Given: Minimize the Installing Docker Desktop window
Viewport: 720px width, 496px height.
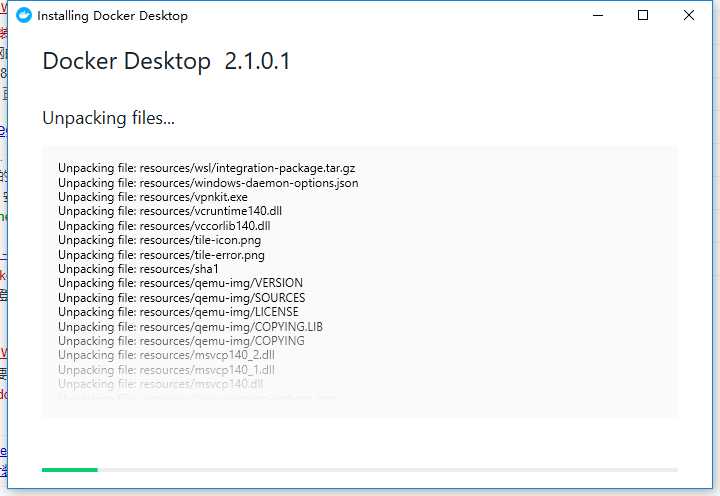Looking at the screenshot, I should pos(598,15).
